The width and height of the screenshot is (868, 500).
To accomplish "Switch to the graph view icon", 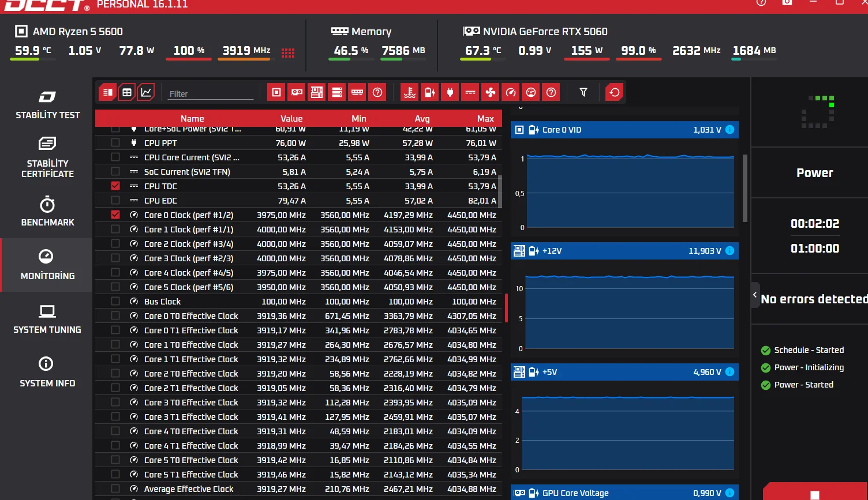I will tap(146, 92).
